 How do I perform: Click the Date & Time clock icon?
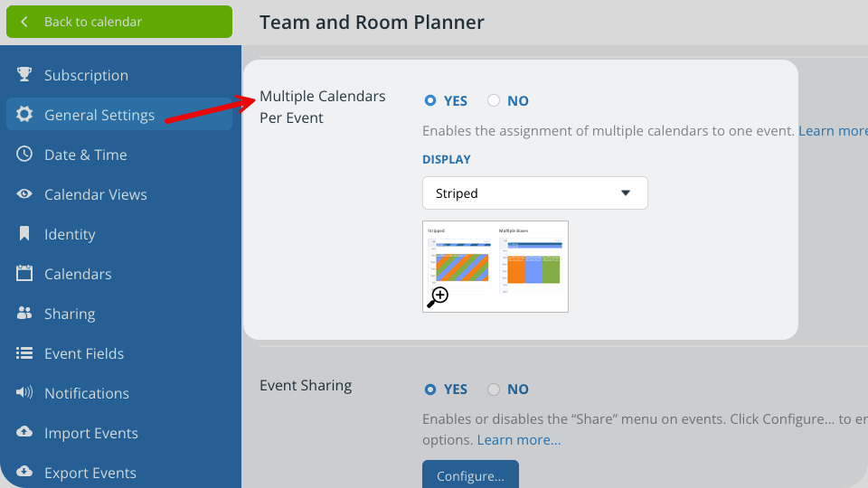click(24, 155)
